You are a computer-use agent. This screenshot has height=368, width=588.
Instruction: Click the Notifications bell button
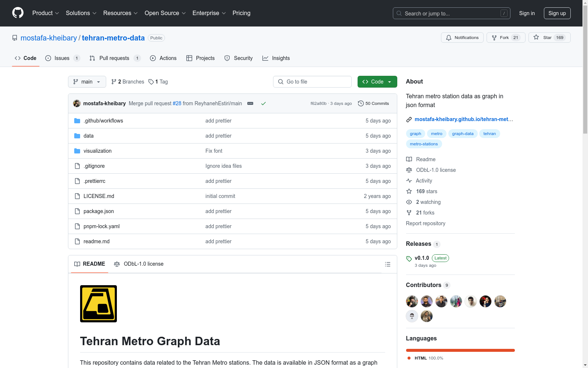tap(462, 38)
